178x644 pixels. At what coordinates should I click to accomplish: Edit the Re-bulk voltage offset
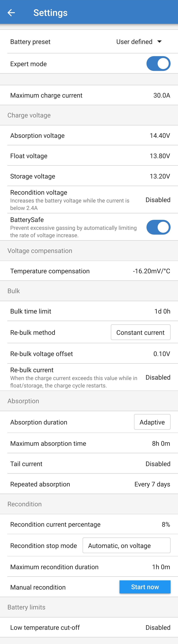click(89, 353)
